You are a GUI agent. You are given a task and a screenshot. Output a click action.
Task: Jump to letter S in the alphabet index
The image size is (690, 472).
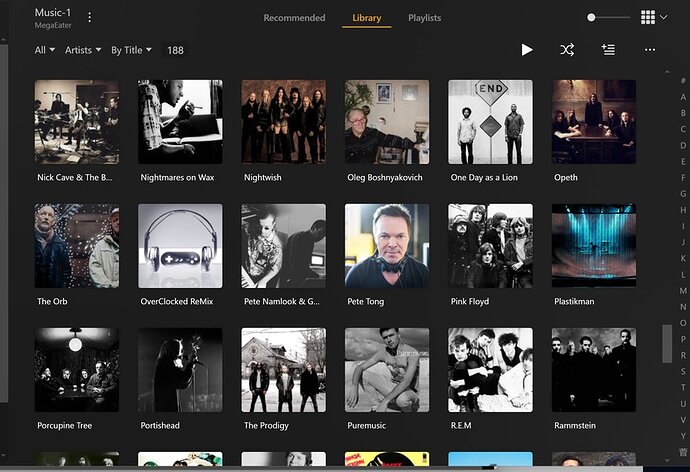click(683, 372)
